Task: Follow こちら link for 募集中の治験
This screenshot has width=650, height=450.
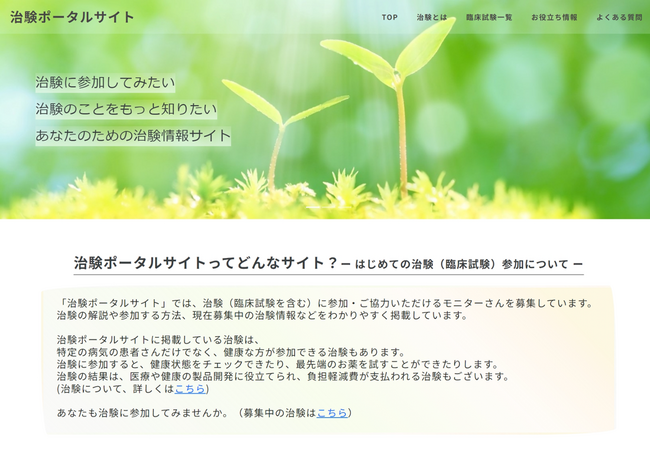Action: 332,412
